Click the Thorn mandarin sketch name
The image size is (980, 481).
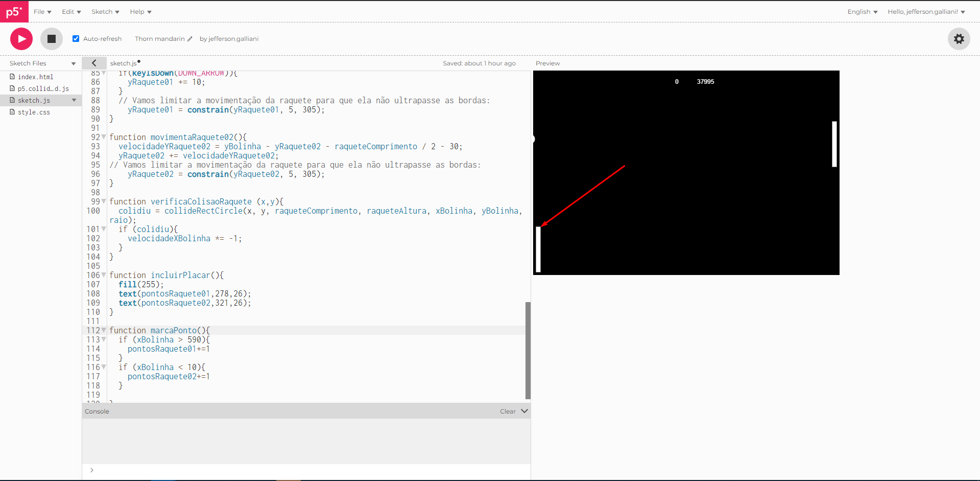click(160, 39)
